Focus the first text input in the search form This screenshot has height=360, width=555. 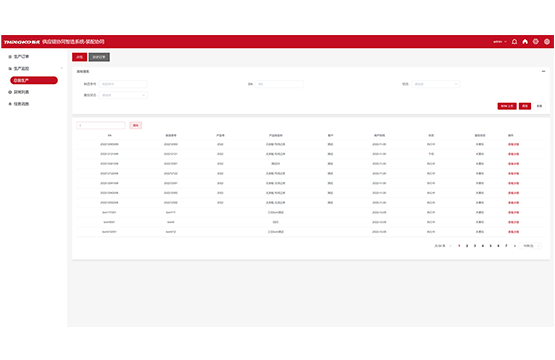[123, 84]
